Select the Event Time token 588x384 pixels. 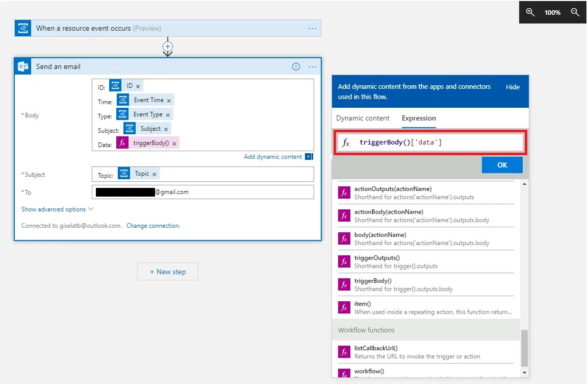(x=145, y=100)
